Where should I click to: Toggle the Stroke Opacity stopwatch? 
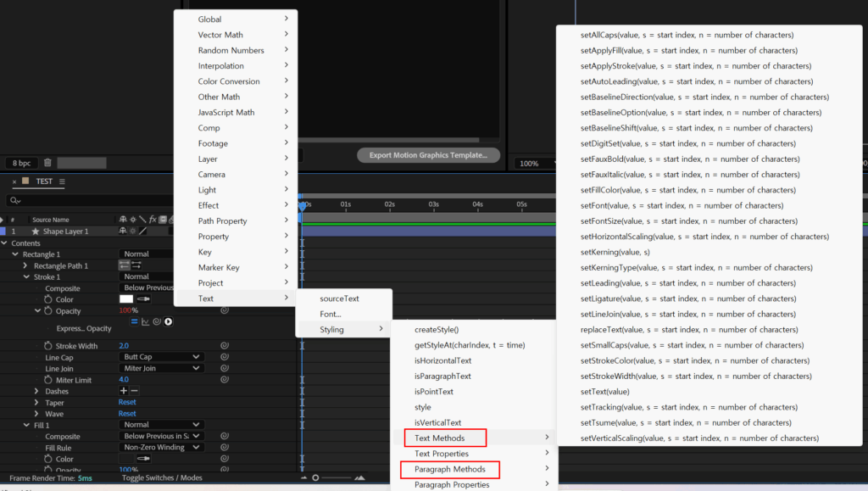(x=48, y=311)
